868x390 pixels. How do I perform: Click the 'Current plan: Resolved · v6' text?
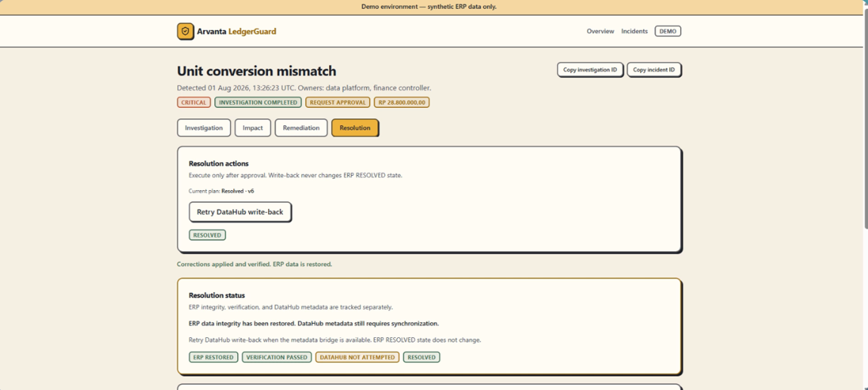click(x=221, y=191)
